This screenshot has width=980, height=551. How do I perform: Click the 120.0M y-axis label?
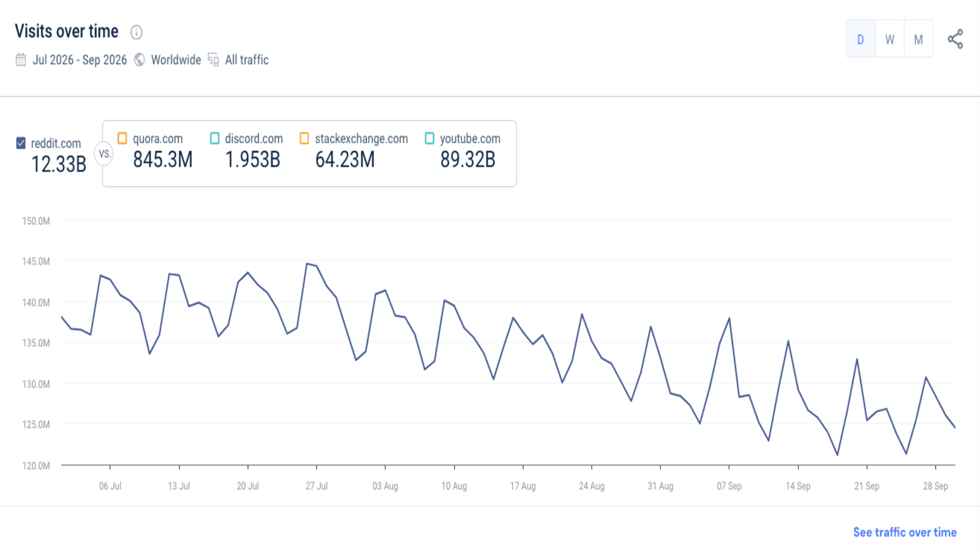(x=36, y=466)
